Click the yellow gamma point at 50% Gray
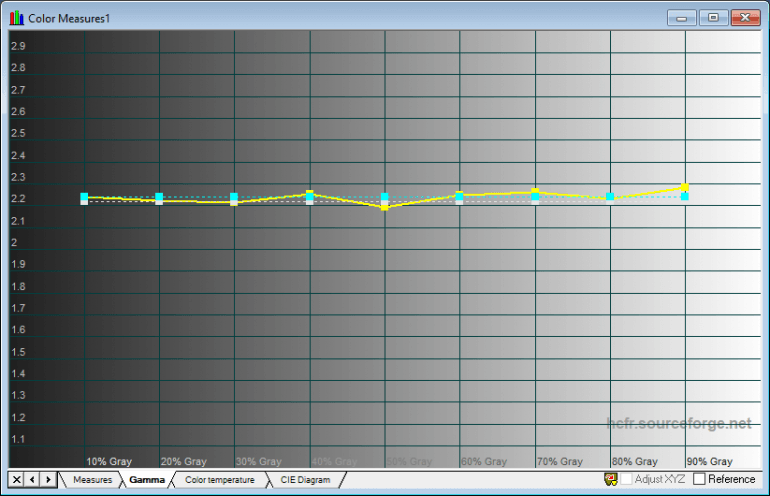770x496 pixels. (x=385, y=207)
